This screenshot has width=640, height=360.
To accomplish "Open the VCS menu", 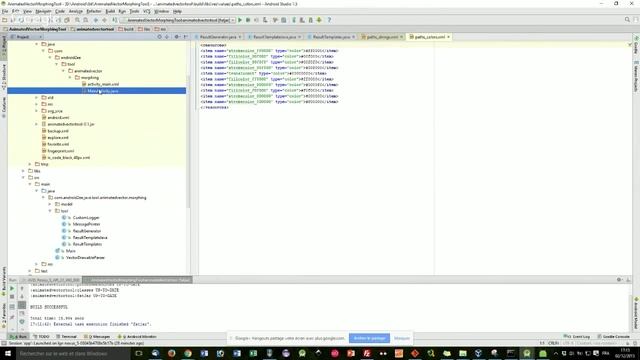I will tap(147, 11).
